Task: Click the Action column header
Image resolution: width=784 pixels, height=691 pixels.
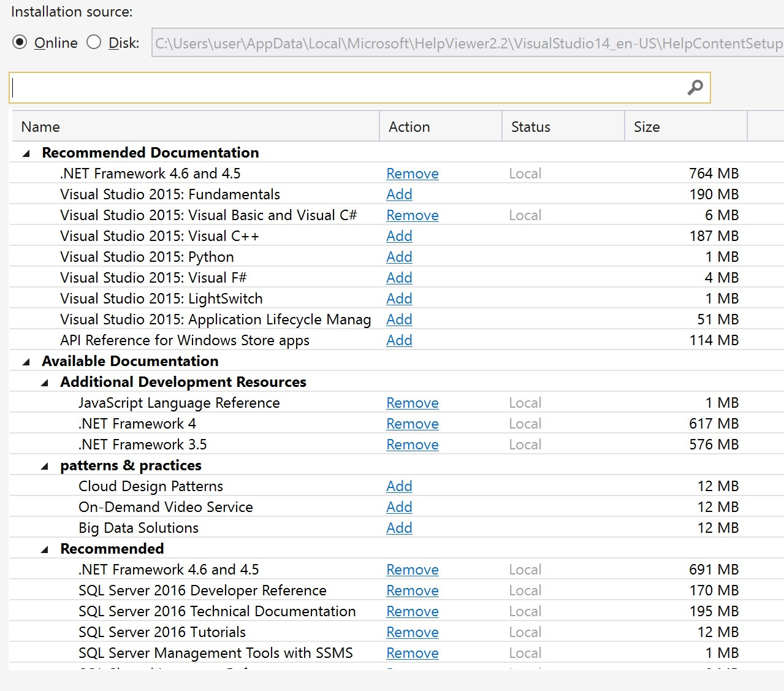Action: 441,127
